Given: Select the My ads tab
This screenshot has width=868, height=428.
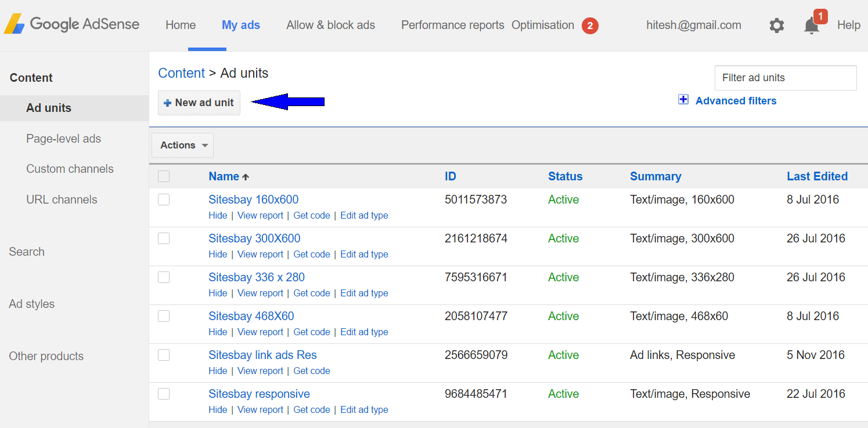Looking at the screenshot, I should coord(241,25).
